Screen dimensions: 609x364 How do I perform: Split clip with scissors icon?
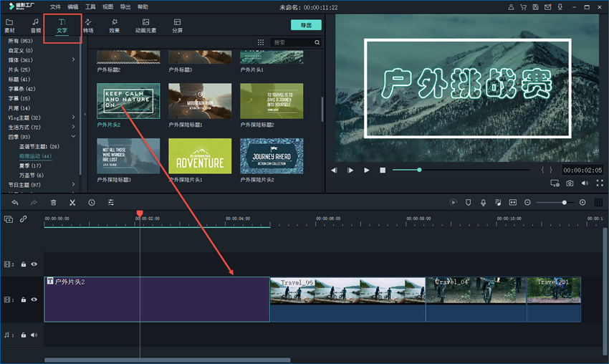(72, 202)
